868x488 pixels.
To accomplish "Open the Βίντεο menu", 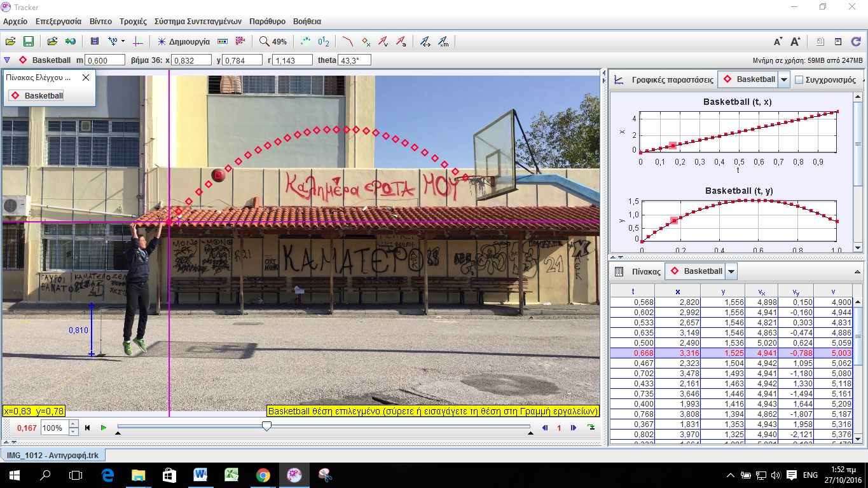I will [x=100, y=21].
